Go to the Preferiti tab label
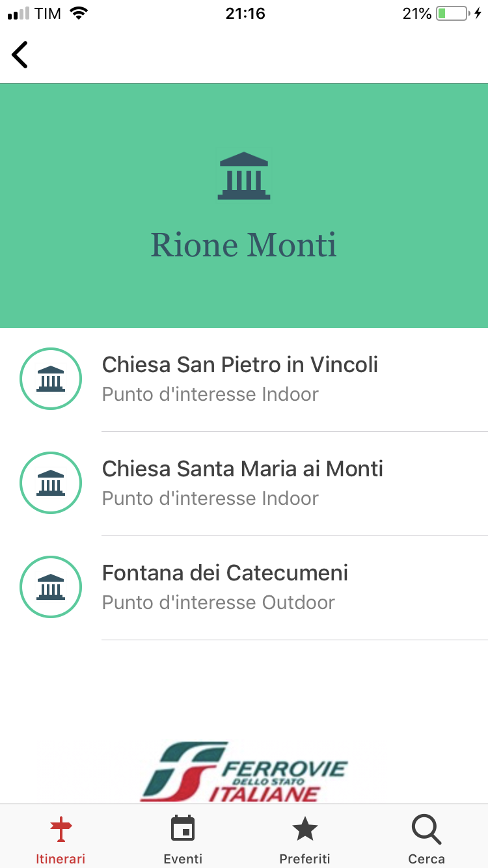 [x=305, y=859]
